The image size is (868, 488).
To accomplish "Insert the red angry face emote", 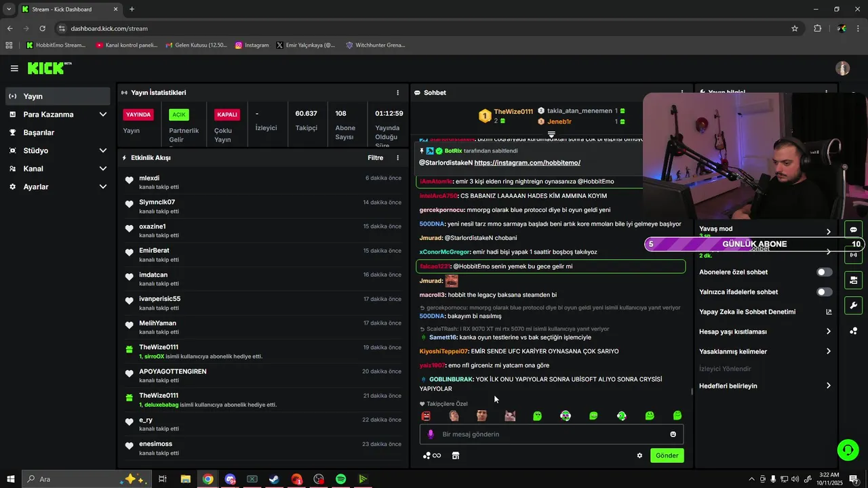I will pos(426,415).
